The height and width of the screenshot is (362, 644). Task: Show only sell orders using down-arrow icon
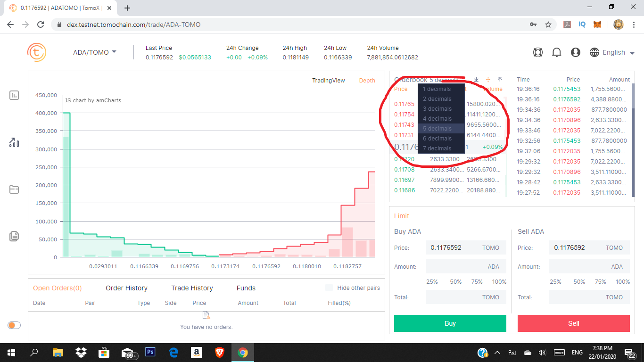pos(476,80)
